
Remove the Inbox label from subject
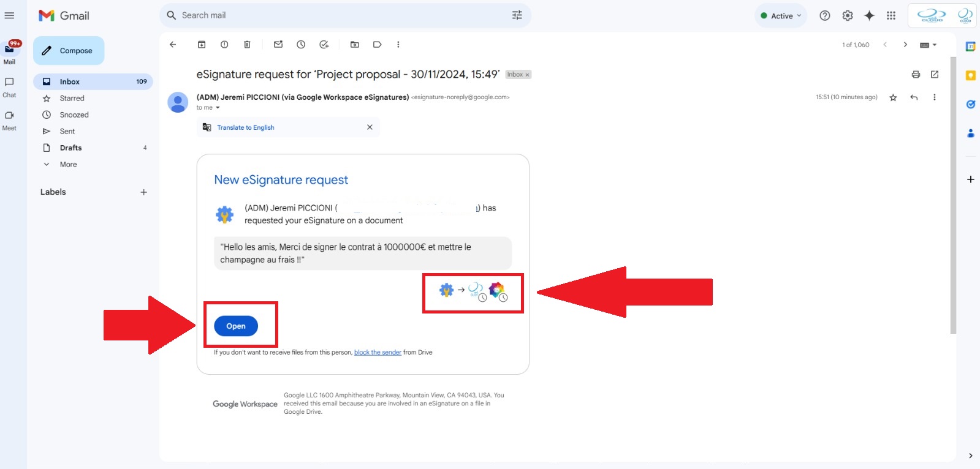pos(527,75)
